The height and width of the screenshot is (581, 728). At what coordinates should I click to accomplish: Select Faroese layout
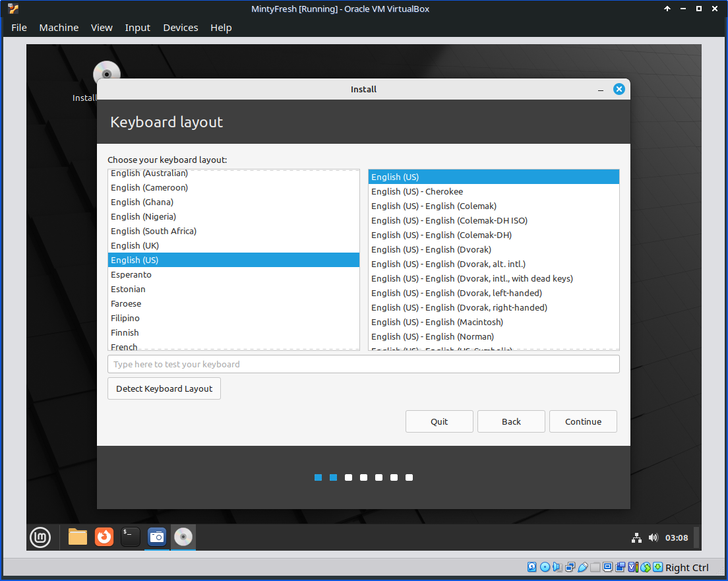click(x=233, y=304)
